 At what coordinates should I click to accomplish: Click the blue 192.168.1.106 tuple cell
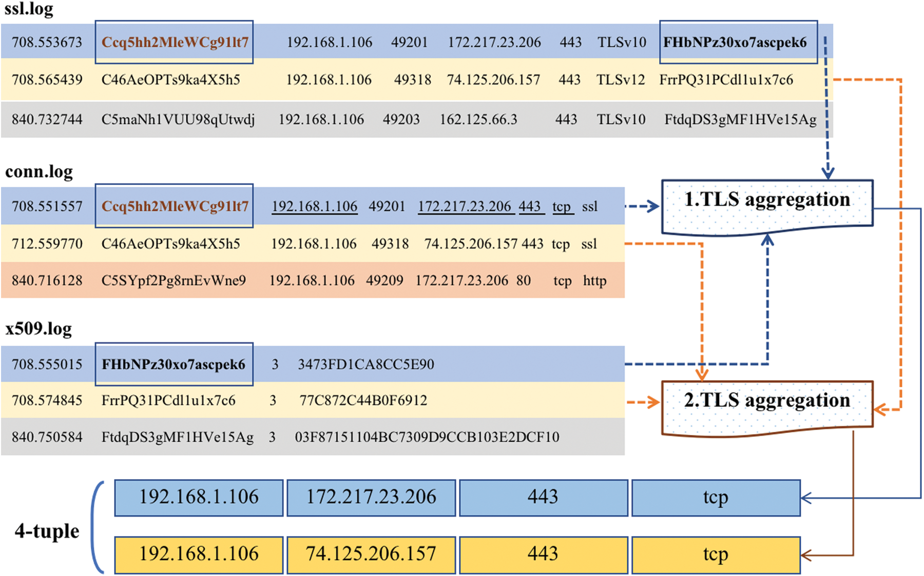[199, 498]
